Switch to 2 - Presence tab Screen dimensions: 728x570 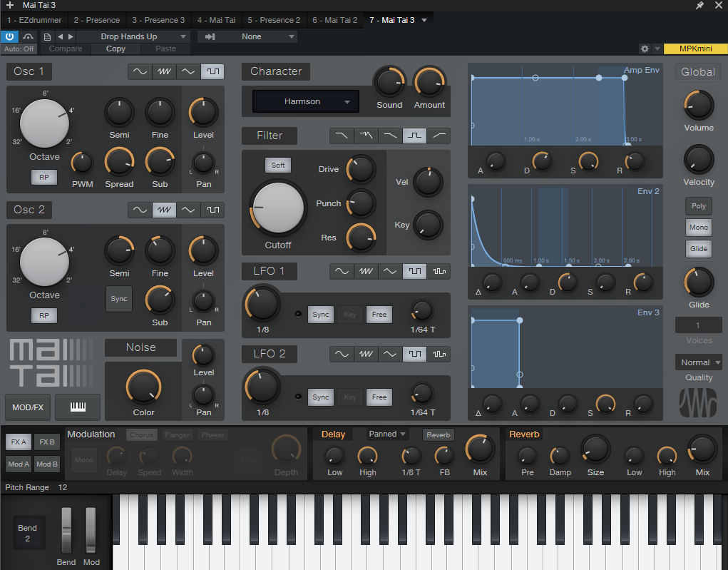tap(96, 20)
